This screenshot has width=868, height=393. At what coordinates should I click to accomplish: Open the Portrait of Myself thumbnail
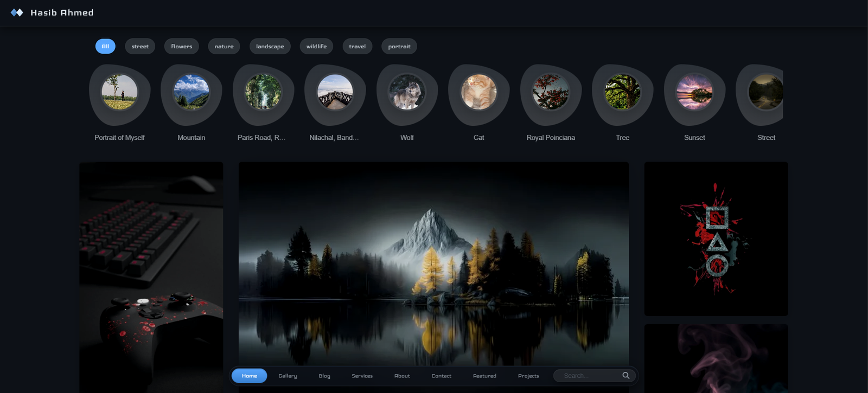119,93
